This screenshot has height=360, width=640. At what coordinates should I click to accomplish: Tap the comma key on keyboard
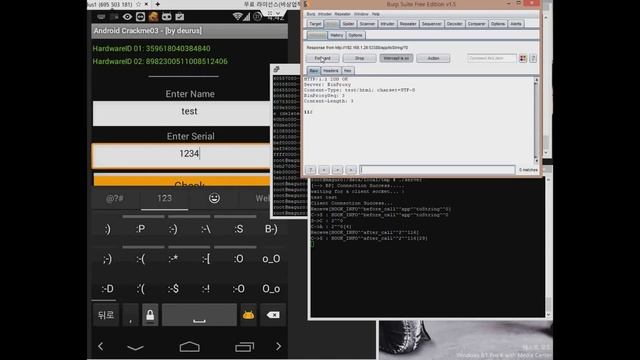click(x=131, y=315)
